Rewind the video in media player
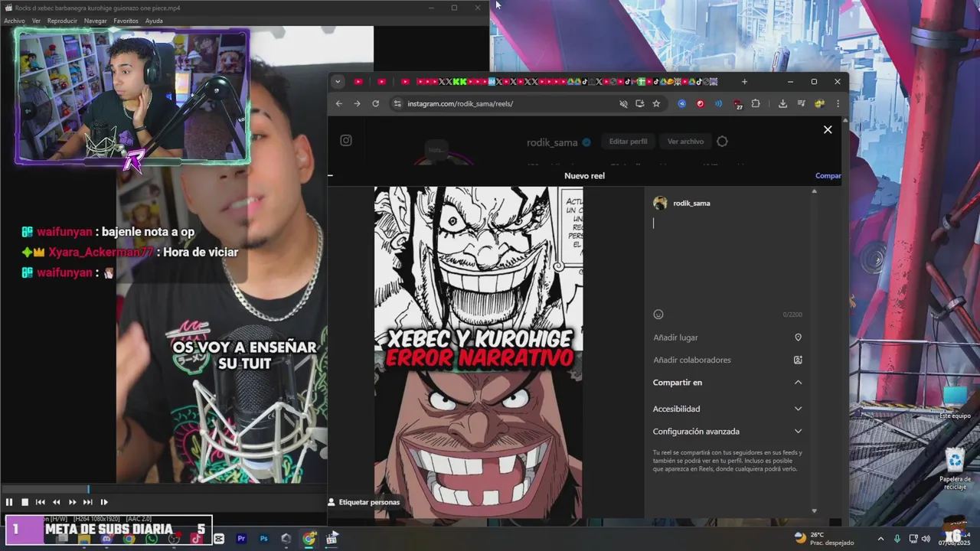 click(56, 502)
